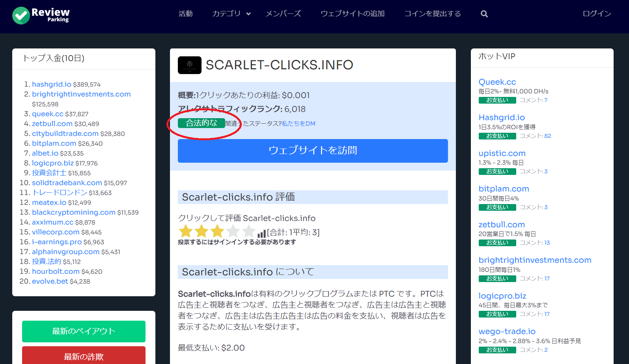
Task: Click the アレクサトラフィックランク: 6,018 text
Action: (x=242, y=109)
